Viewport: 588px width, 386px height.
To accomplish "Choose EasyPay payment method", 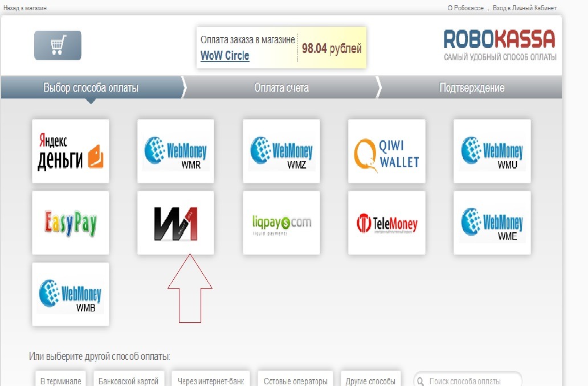I will tap(71, 223).
